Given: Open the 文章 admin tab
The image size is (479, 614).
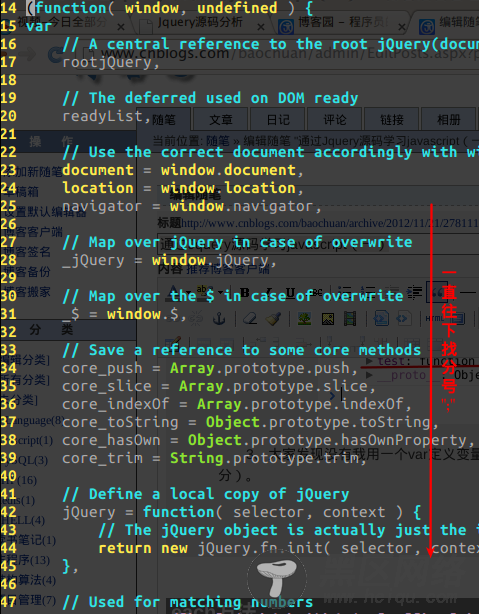Looking at the screenshot, I should tap(221, 119).
